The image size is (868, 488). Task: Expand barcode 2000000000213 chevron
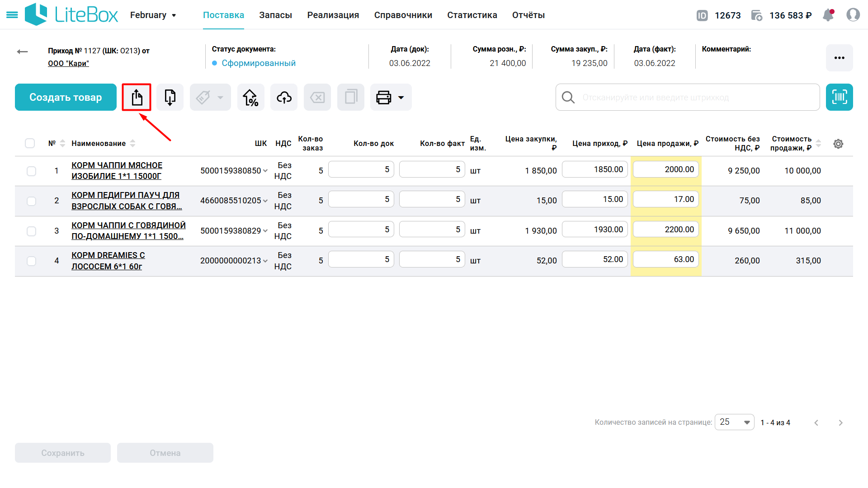click(265, 261)
